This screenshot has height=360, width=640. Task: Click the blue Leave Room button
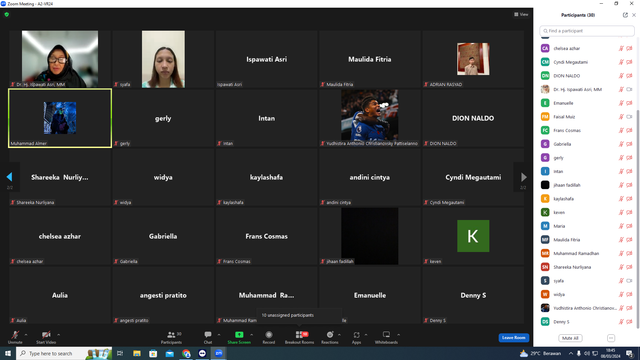click(513, 338)
